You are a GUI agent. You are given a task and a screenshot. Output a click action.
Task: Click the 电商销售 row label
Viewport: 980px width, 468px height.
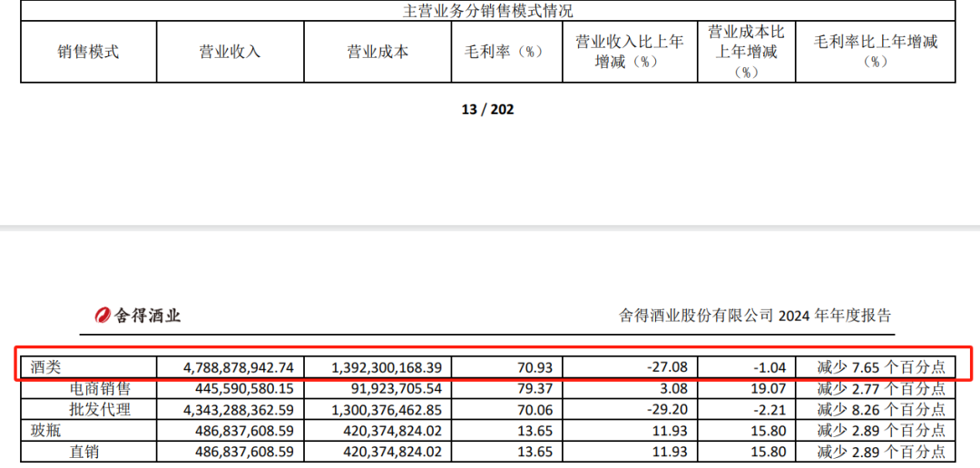(x=100, y=389)
